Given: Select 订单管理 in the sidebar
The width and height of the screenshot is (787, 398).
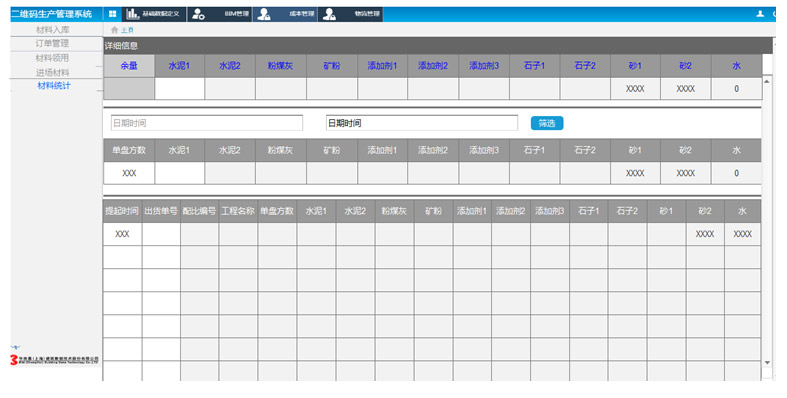Looking at the screenshot, I should 52,44.
